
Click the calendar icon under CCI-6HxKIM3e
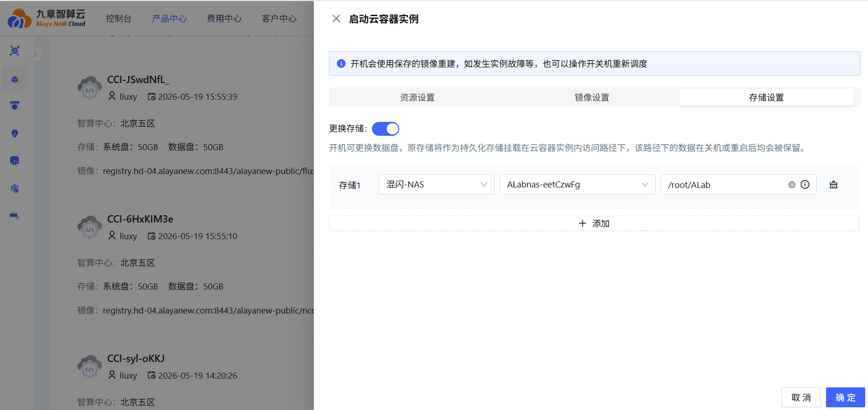tap(151, 236)
